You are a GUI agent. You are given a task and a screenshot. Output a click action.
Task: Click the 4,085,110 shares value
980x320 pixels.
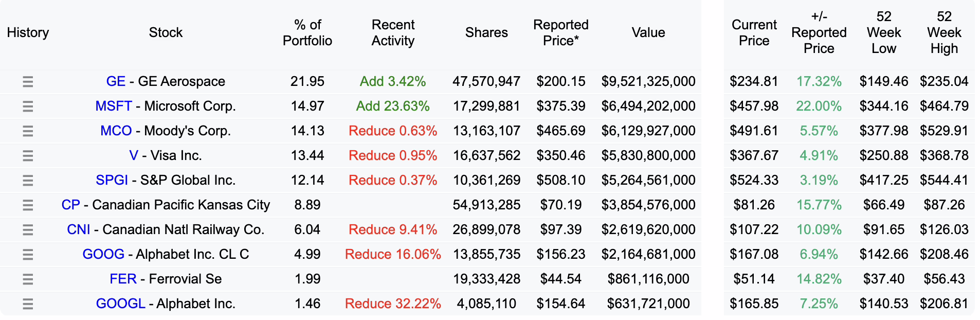[x=486, y=304]
